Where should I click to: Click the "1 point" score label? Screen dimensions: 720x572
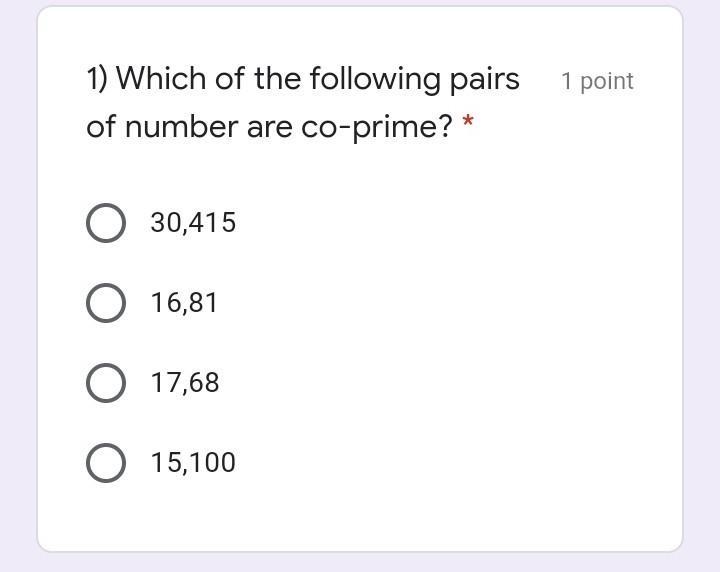click(x=597, y=81)
